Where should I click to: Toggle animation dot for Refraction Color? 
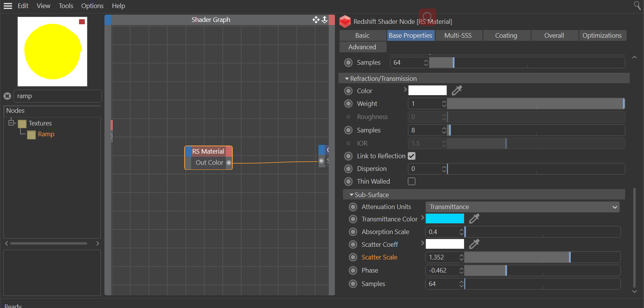pos(348,91)
